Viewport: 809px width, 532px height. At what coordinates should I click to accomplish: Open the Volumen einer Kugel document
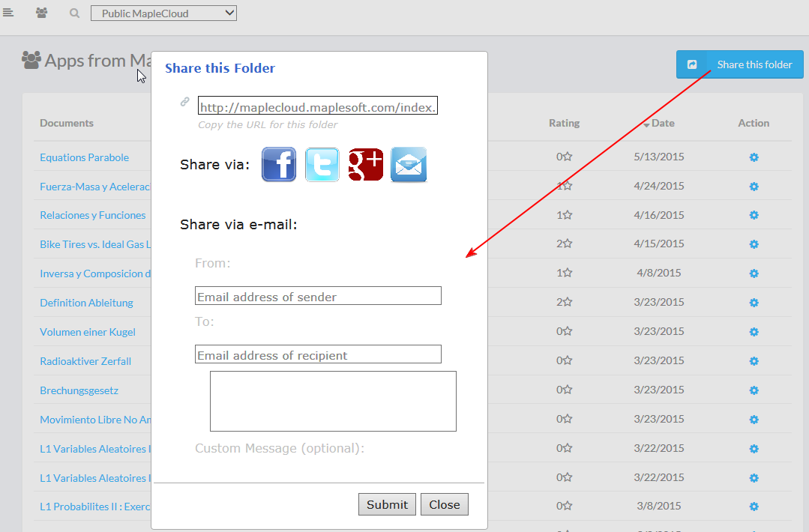[x=88, y=332]
